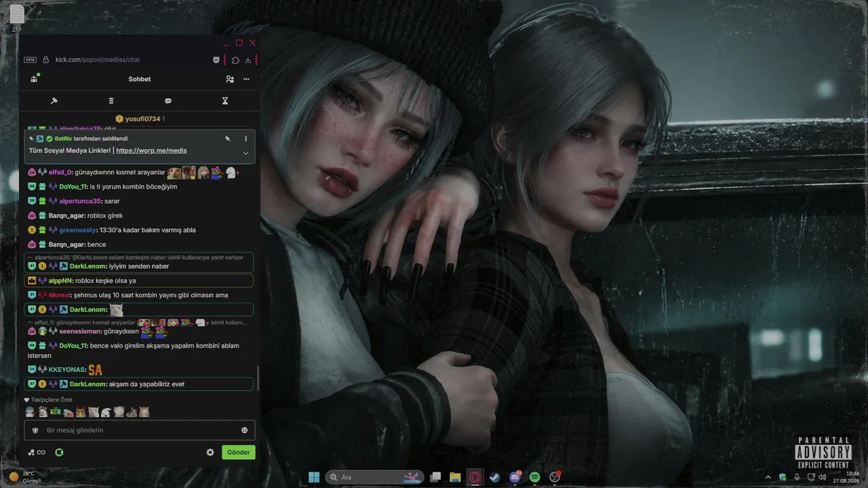Screen dimensions: 868x488
Task: Open the browser extensions cube icon
Action: point(235,60)
